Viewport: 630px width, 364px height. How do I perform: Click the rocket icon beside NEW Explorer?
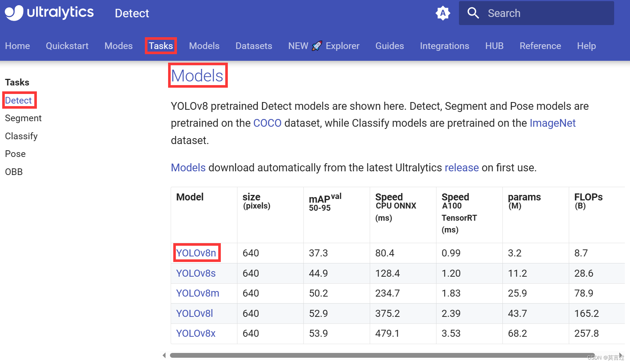tap(316, 46)
